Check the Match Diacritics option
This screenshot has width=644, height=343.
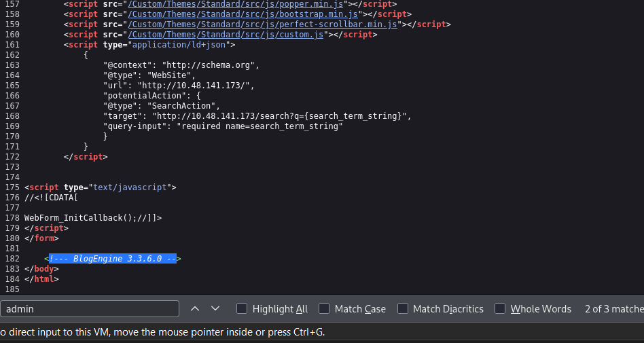pyautogui.click(x=403, y=309)
